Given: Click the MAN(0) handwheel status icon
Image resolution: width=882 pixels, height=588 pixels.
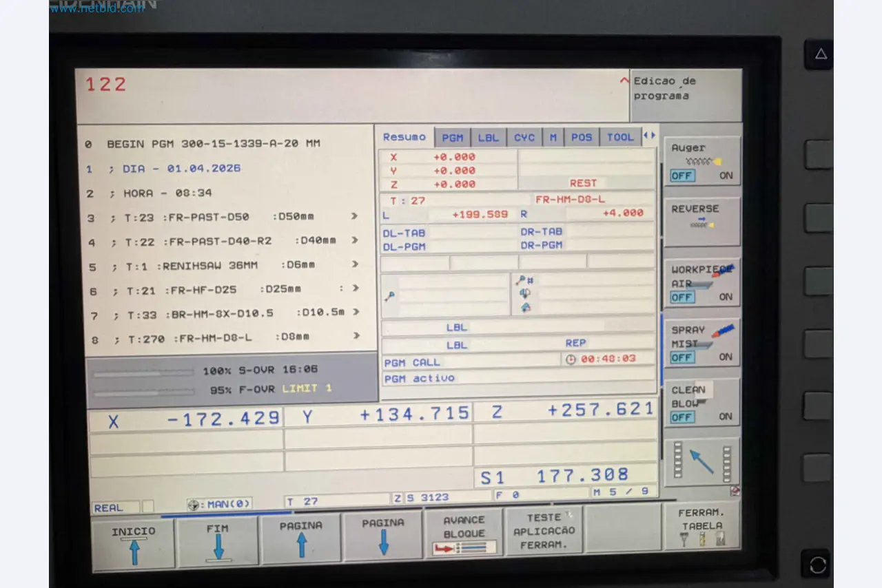Looking at the screenshot, I should [x=220, y=504].
